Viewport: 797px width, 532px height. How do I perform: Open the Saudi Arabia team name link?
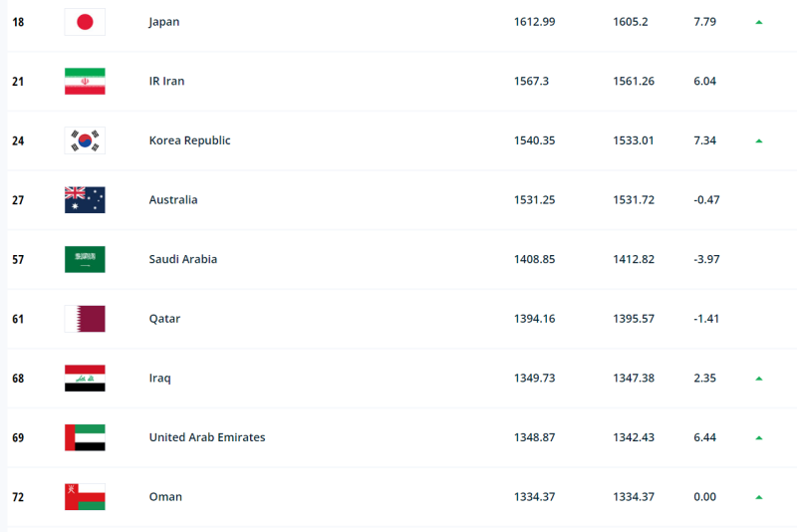[183, 259]
